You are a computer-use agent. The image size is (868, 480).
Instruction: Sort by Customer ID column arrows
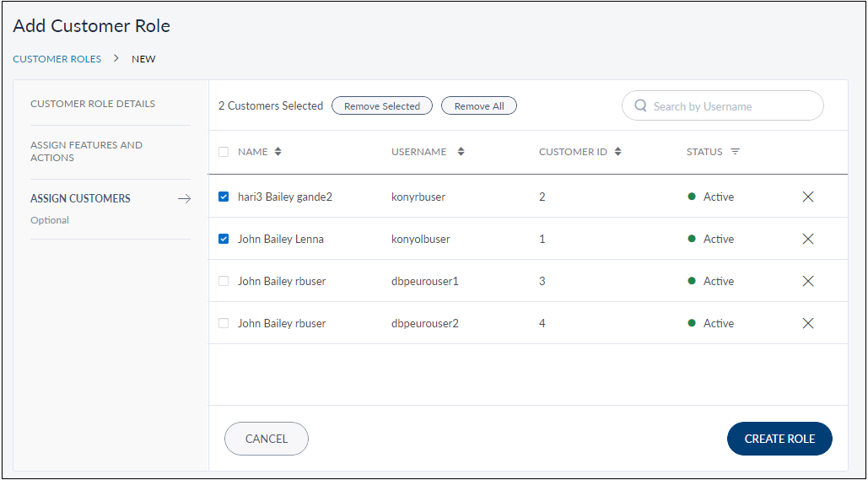[x=617, y=152]
